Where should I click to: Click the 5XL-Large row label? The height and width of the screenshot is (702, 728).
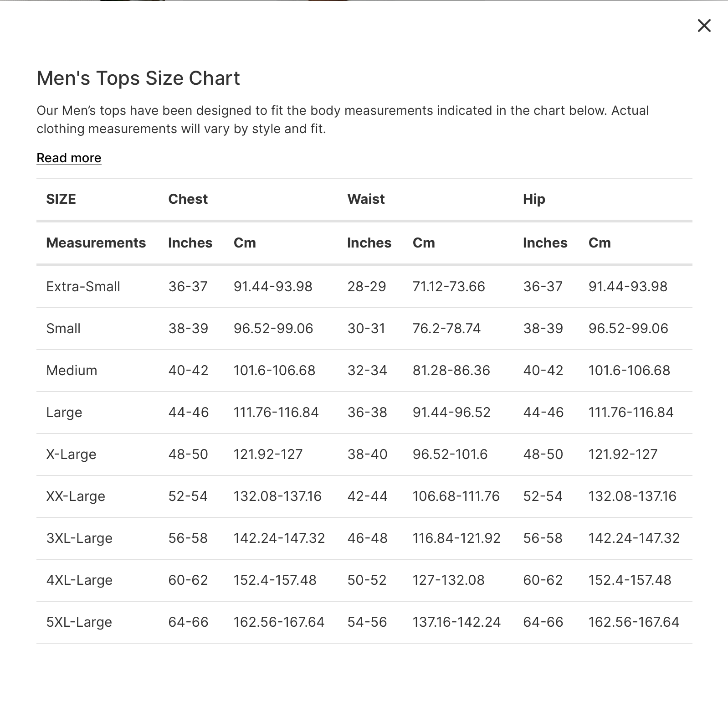[x=79, y=622]
